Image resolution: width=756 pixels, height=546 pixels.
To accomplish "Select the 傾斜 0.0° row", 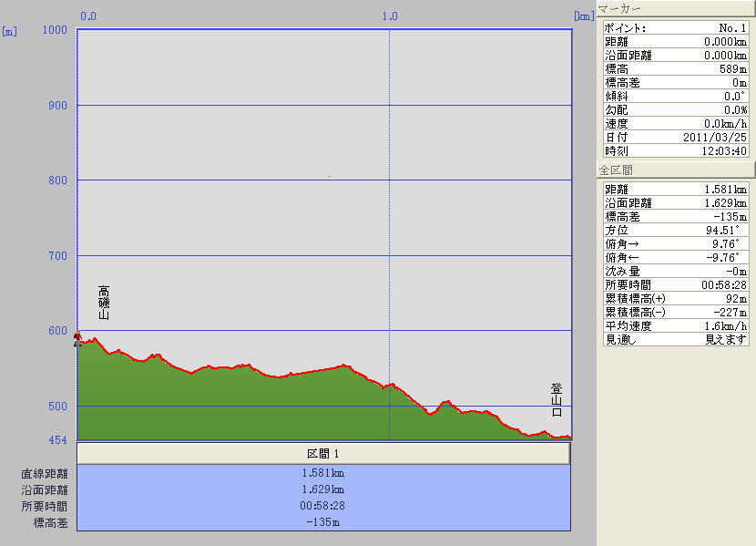I will [676, 96].
